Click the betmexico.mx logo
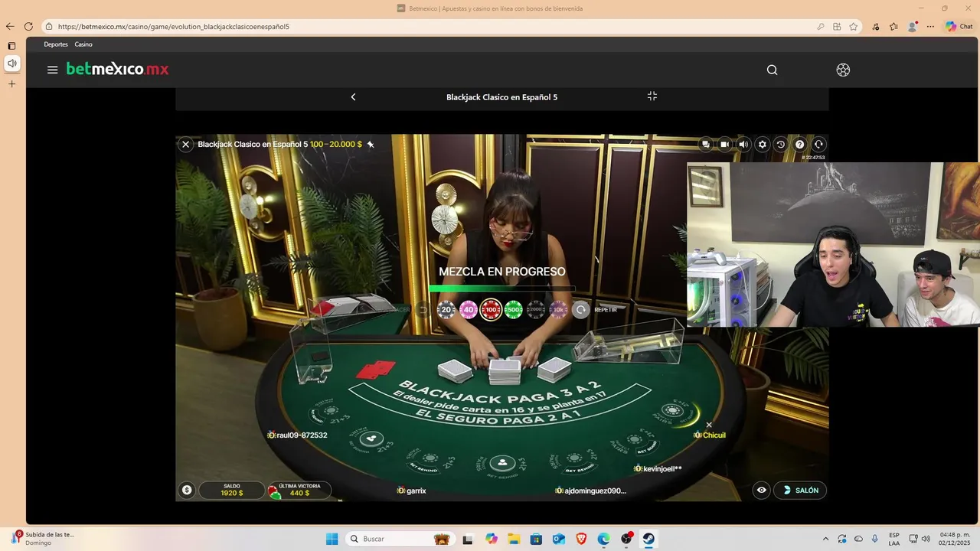Screen dimensions: 980x551 (x=117, y=69)
